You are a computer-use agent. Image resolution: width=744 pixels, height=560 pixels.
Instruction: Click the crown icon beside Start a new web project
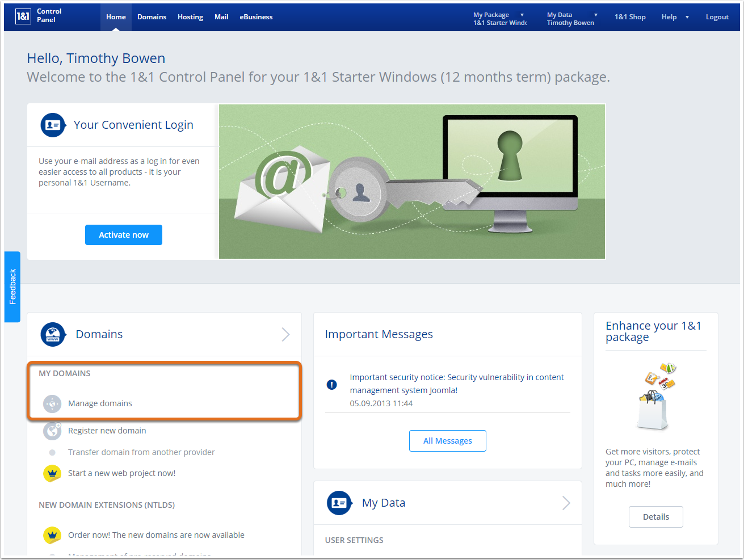click(52, 473)
